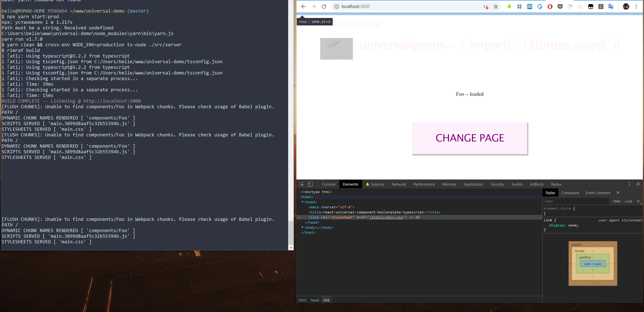644x312 pixels.
Task: Open the DevTools three-dot customize menu
Action: [629, 184]
